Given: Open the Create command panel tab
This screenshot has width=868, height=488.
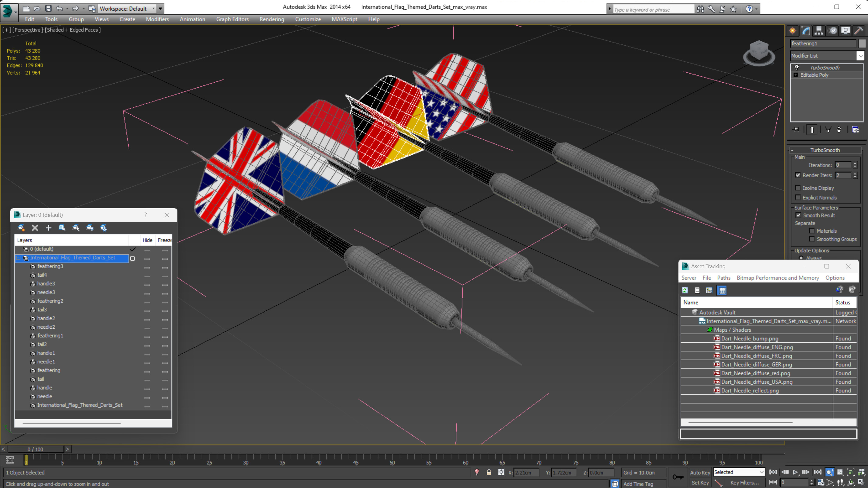Looking at the screenshot, I should click(792, 31).
